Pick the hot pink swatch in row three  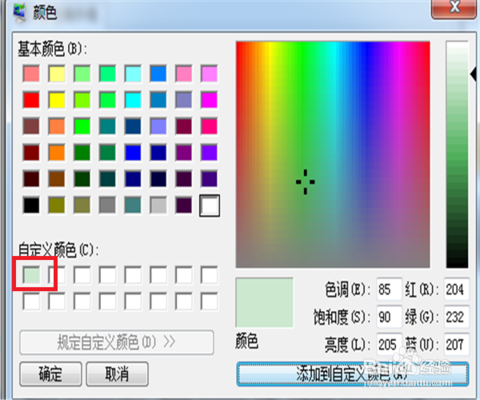click(209, 126)
